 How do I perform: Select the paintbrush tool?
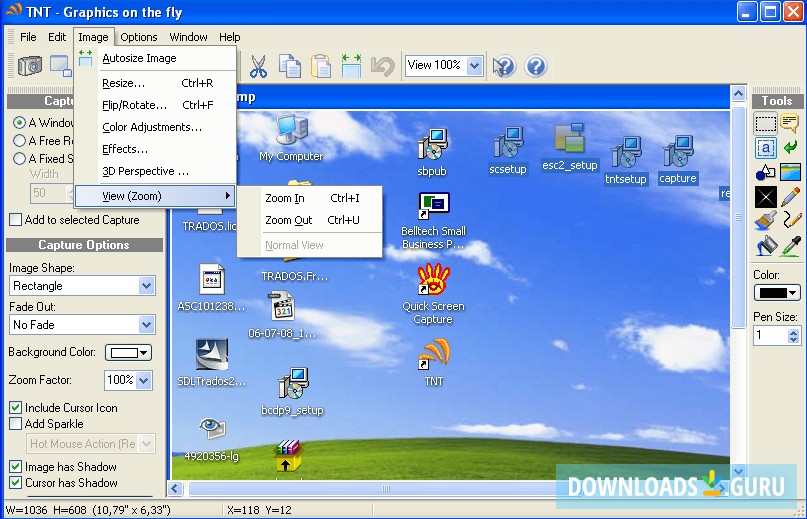[765, 220]
